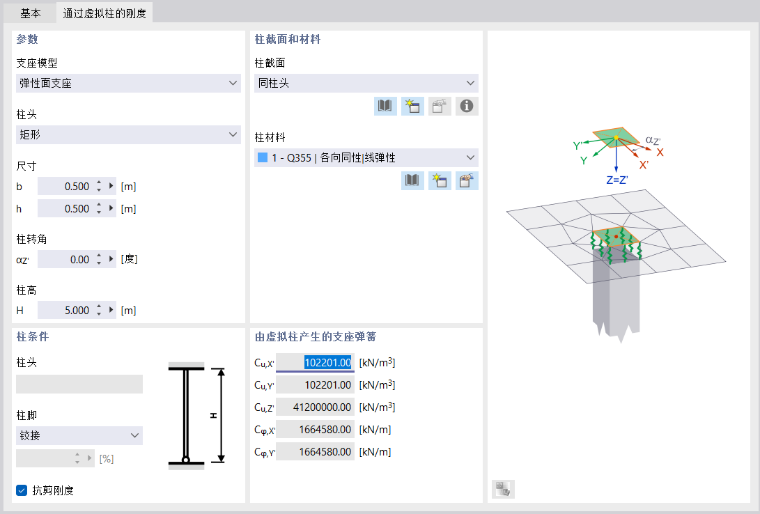Screen dimensions: 760x514
Task: Show cross-section info icon
Action: 467,106
